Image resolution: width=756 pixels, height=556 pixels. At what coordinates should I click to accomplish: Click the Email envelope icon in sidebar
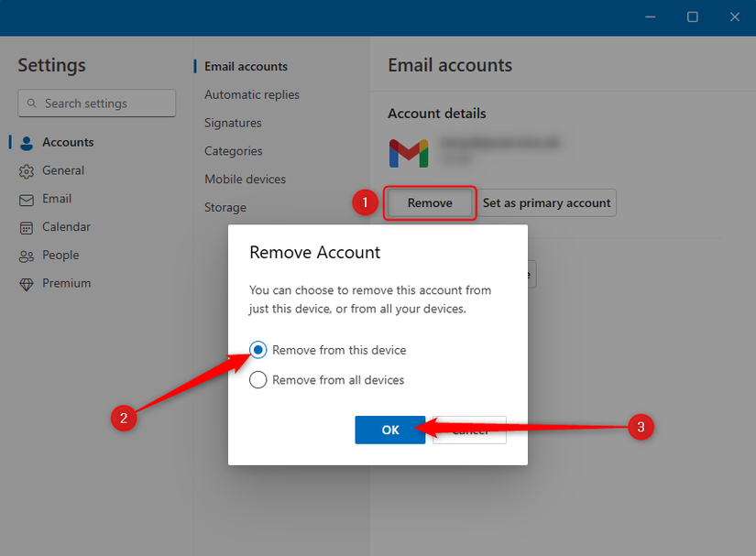pyautogui.click(x=25, y=199)
